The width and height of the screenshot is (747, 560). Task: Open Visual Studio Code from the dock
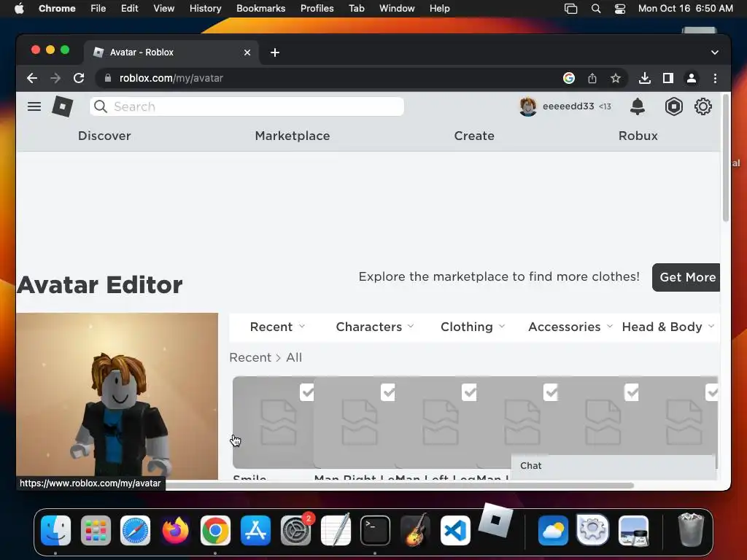point(455,530)
